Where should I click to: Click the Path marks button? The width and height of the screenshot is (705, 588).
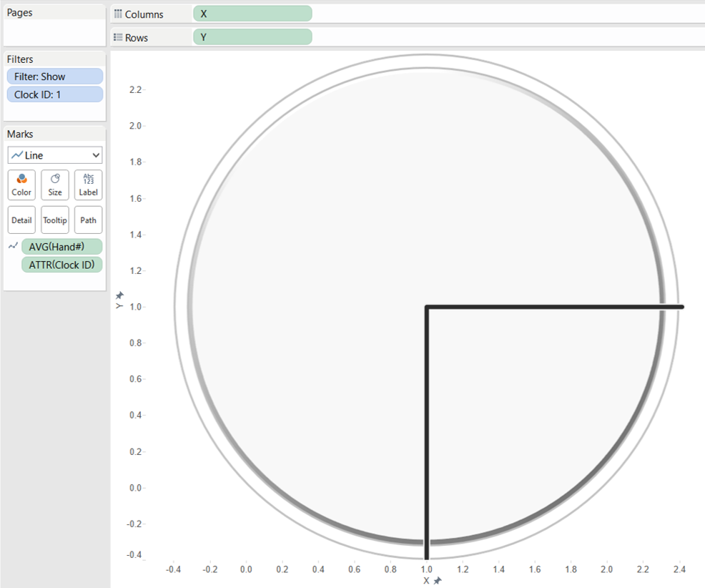[x=88, y=220]
